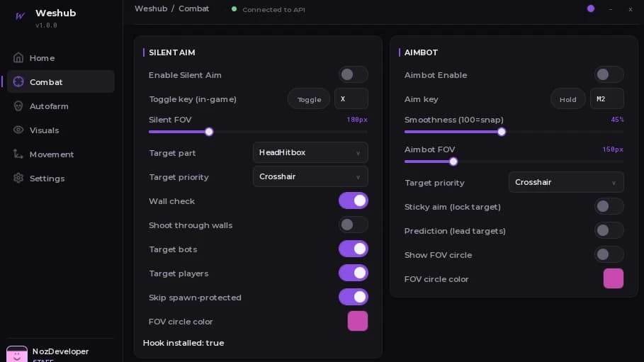Click the Smoothness slider handle

(502, 132)
